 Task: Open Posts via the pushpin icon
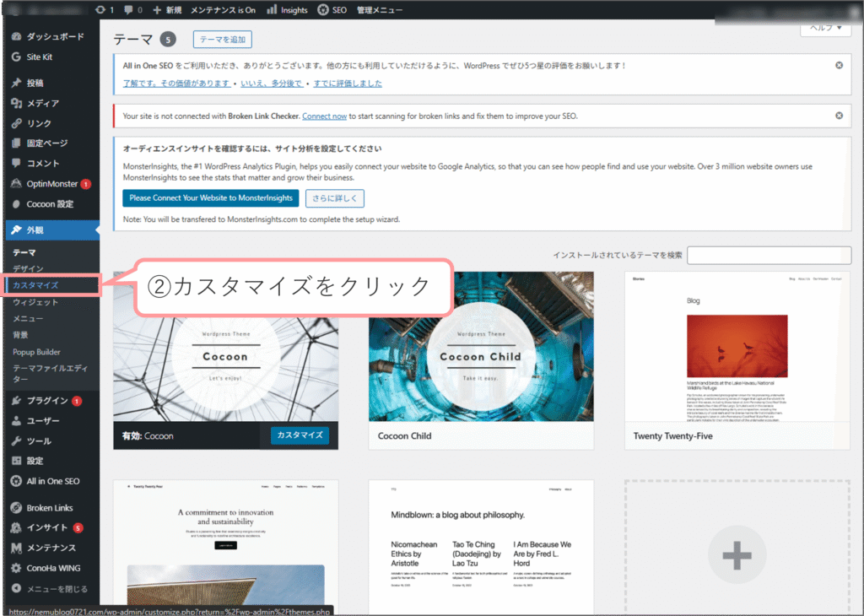[16, 84]
